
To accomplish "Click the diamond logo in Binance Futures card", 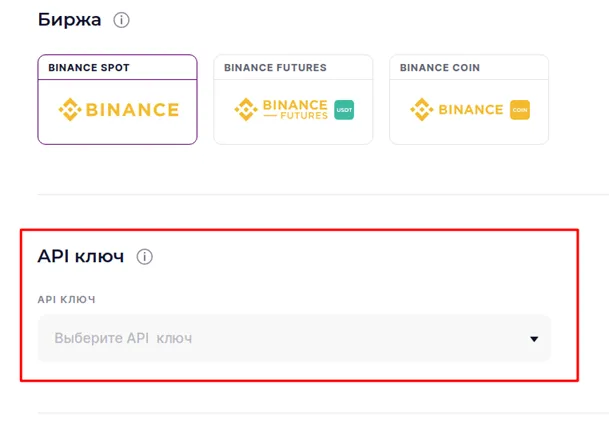I will (244, 110).
